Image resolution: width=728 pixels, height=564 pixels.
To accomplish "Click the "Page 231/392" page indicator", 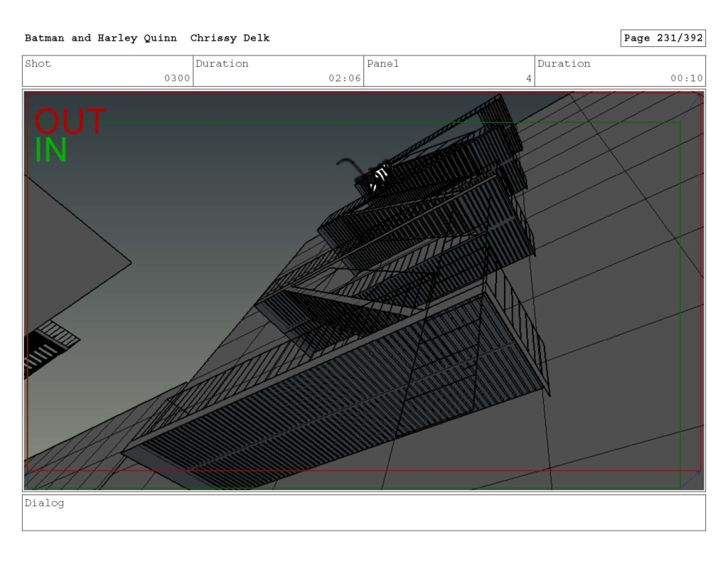I will pyautogui.click(x=663, y=38).
